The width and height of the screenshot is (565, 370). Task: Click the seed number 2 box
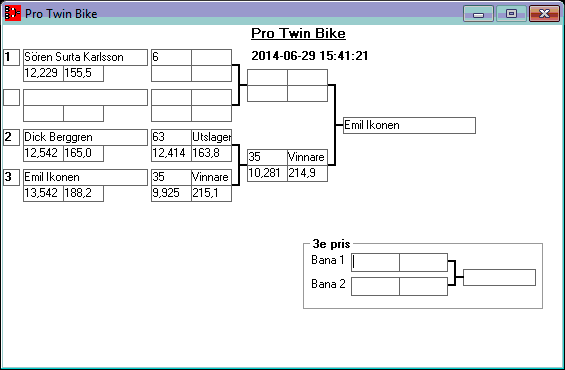point(12,137)
